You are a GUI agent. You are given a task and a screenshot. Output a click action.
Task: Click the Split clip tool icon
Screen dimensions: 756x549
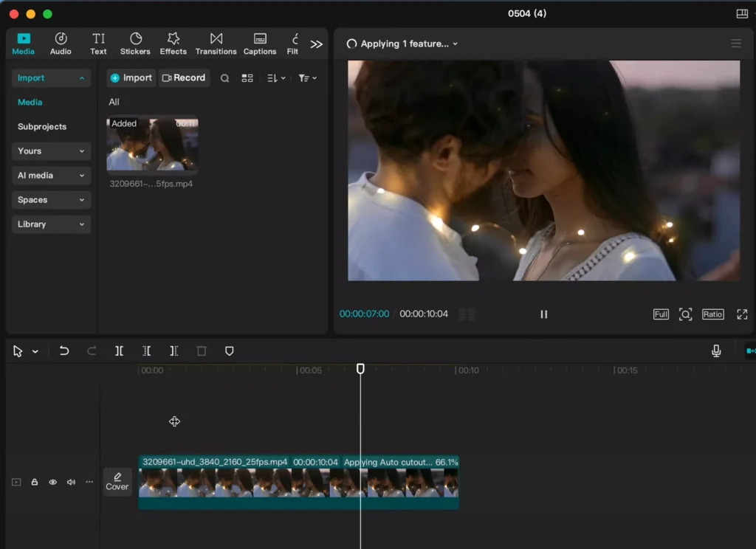(119, 351)
